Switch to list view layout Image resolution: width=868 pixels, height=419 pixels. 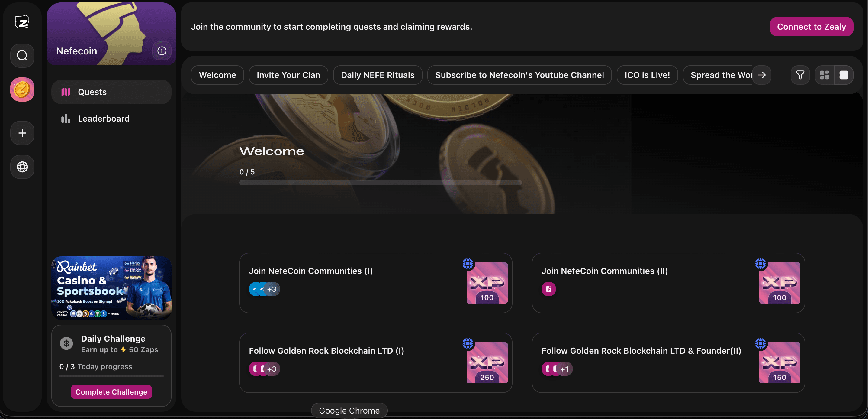tap(844, 75)
